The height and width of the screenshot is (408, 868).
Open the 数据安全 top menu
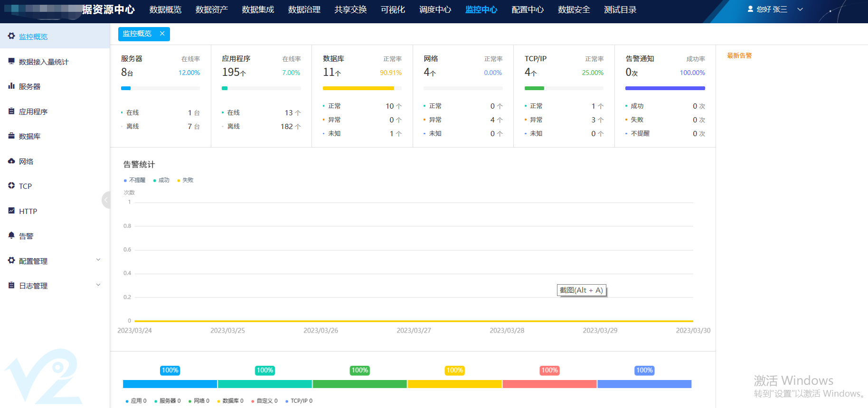[x=574, y=9]
